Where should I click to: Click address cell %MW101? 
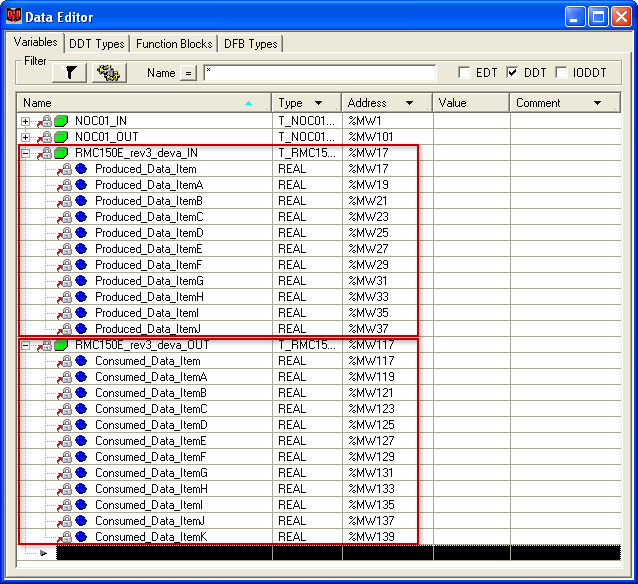[388, 137]
